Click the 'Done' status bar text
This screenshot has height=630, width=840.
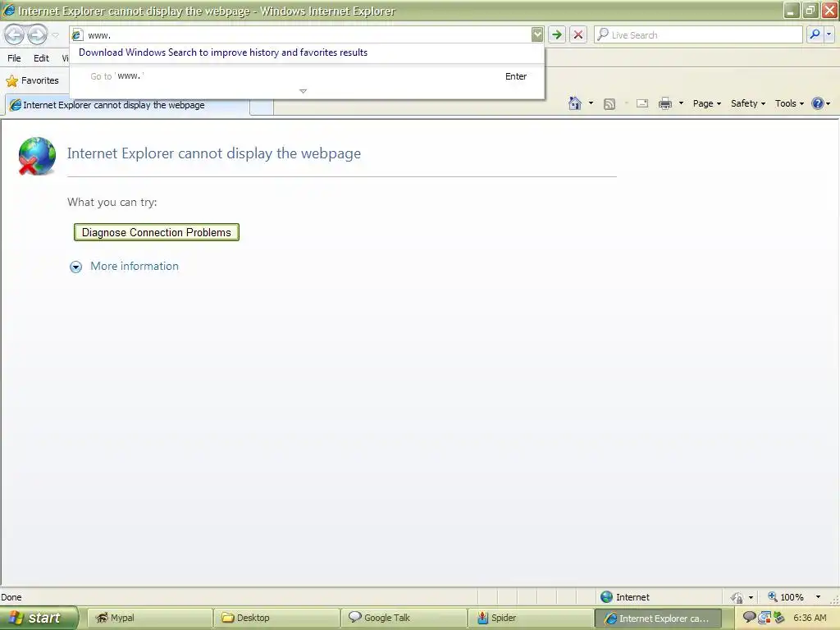coord(11,597)
